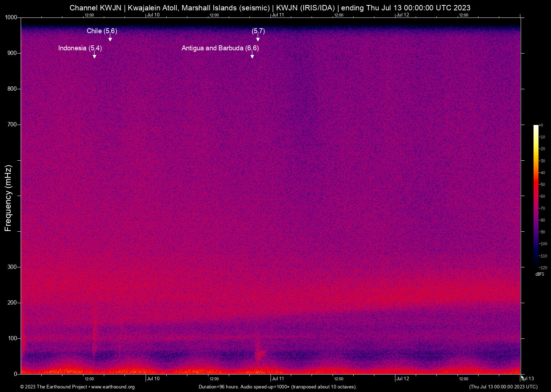Click the dBFS unit label under color scale
The image size is (551, 392).
pyautogui.click(x=540, y=274)
